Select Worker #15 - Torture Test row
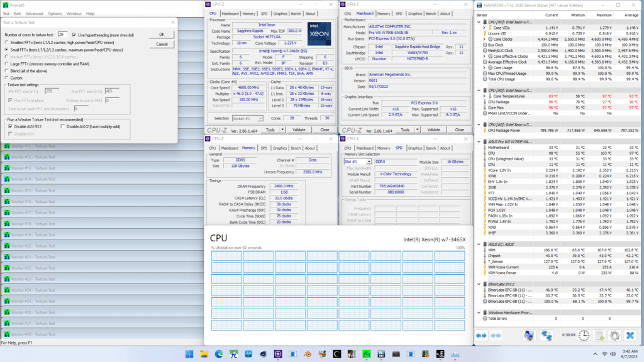This screenshot has width=644, height=362. 103,190
